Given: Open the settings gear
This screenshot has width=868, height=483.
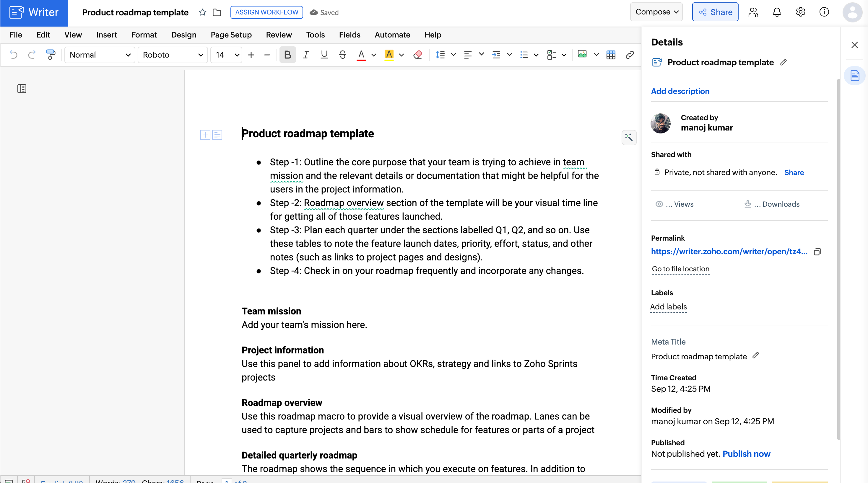Looking at the screenshot, I should (801, 12).
